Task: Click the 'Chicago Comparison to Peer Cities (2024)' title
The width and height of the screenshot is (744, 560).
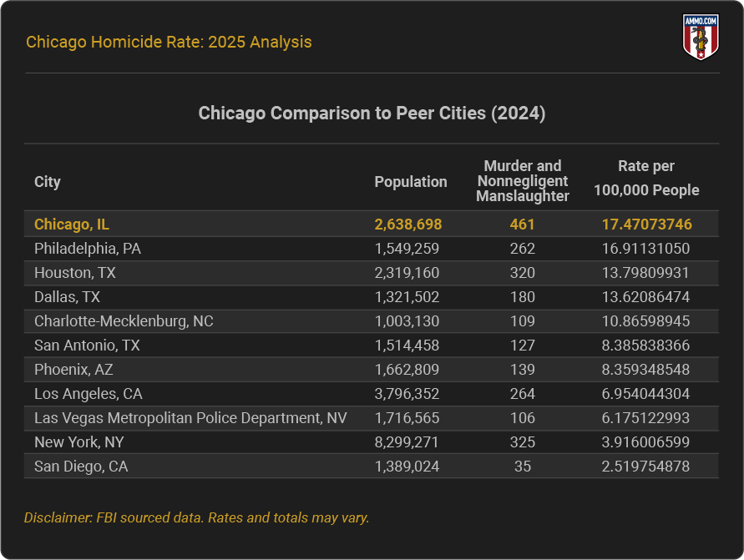Action: (x=372, y=113)
